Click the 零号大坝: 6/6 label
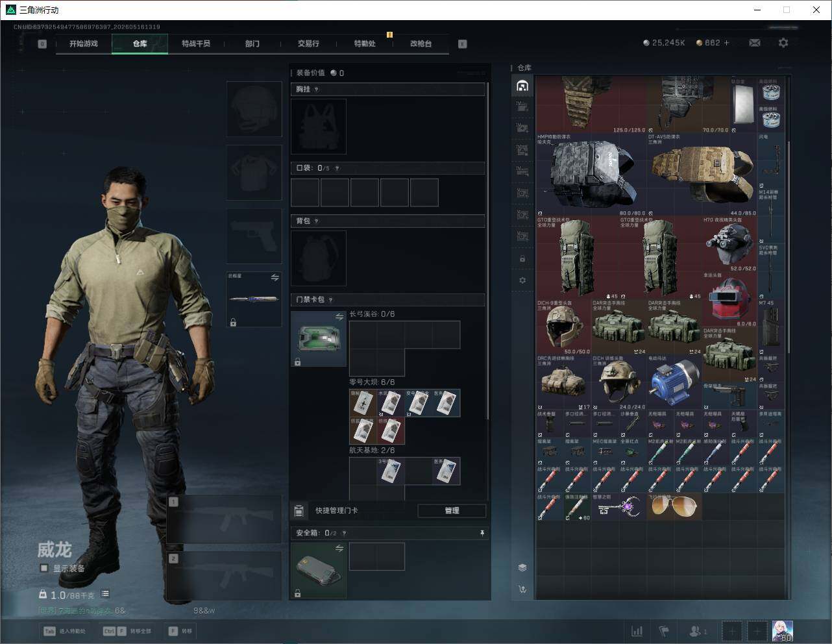The width and height of the screenshot is (832, 644). tap(372, 382)
